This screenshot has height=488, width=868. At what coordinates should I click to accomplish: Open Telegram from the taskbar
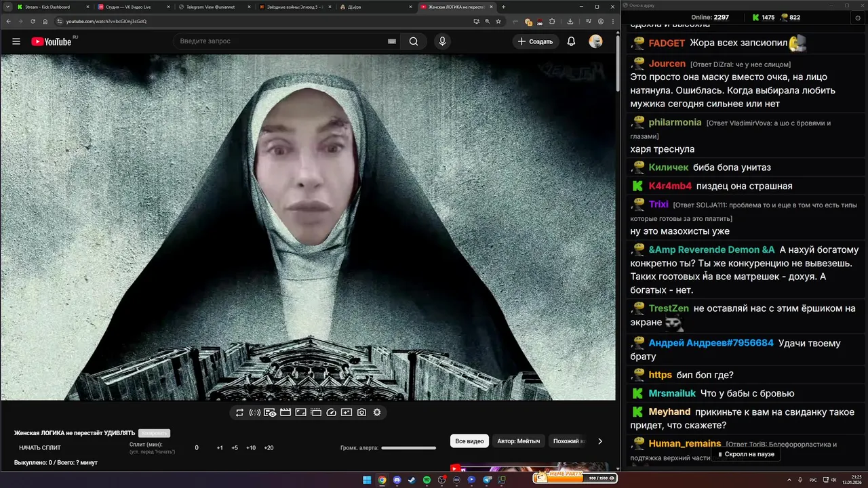coord(487,480)
